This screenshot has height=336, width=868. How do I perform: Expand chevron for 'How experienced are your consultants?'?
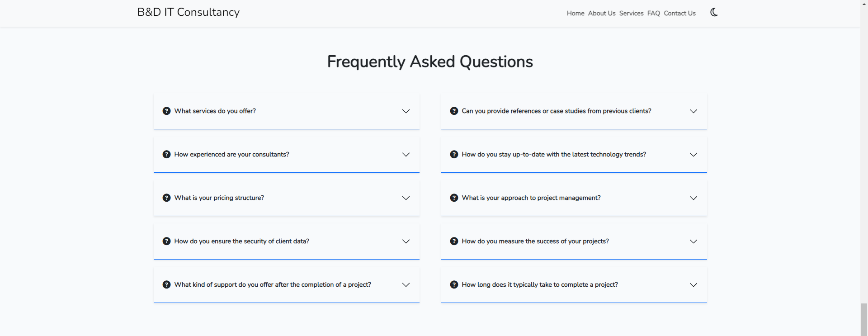[x=406, y=155]
